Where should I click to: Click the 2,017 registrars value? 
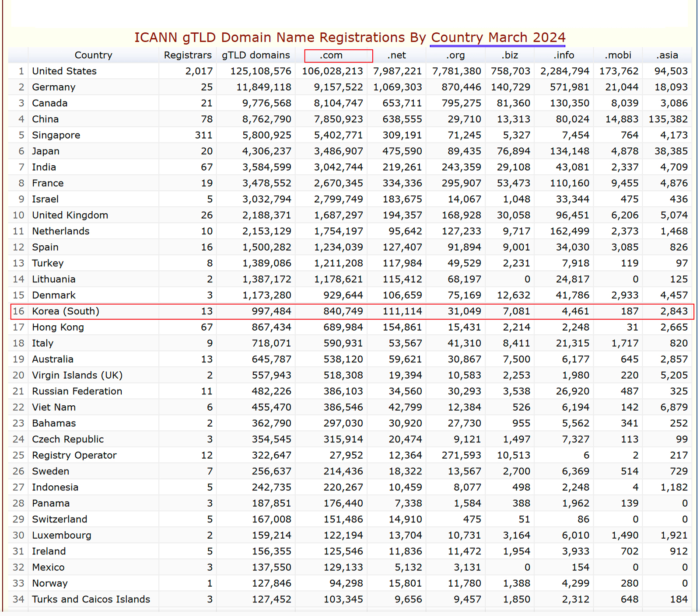199,71
